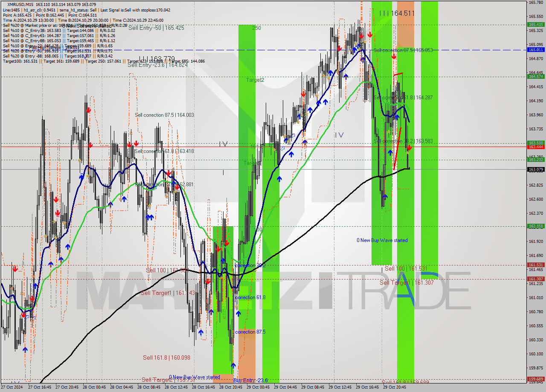The height and width of the screenshot is (392, 546).
Task: Click the 'Sell 100 | 161.531' label
Action: pyautogui.click(x=406, y=269)
